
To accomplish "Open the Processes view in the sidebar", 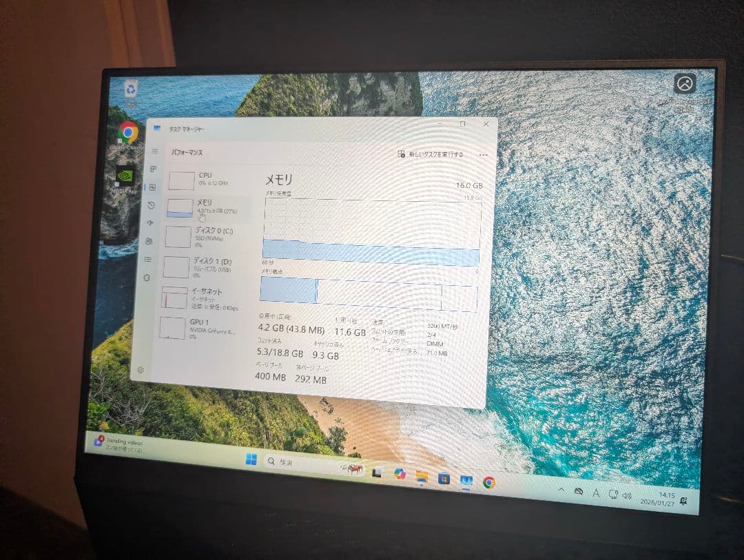I will click(x=154, y=167).
